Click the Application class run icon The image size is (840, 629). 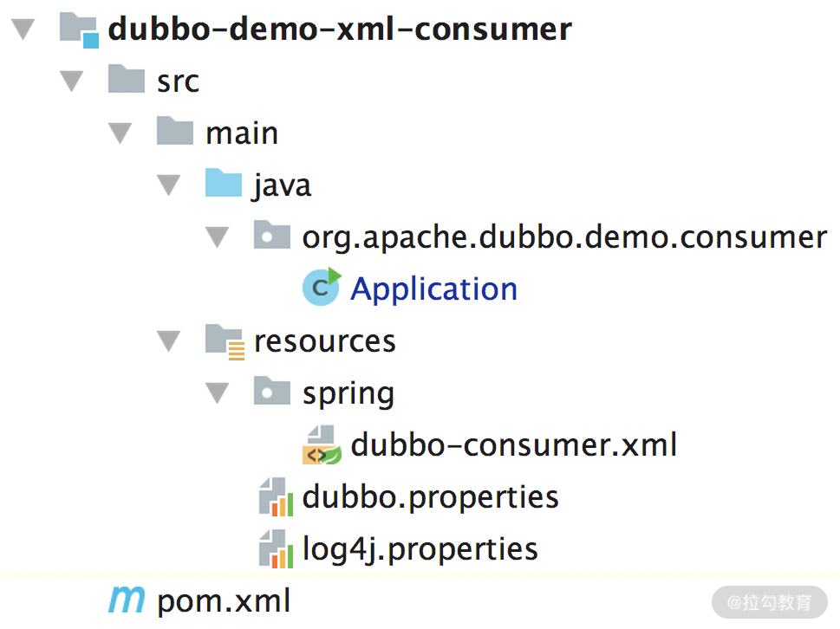(x=322, y=289)
